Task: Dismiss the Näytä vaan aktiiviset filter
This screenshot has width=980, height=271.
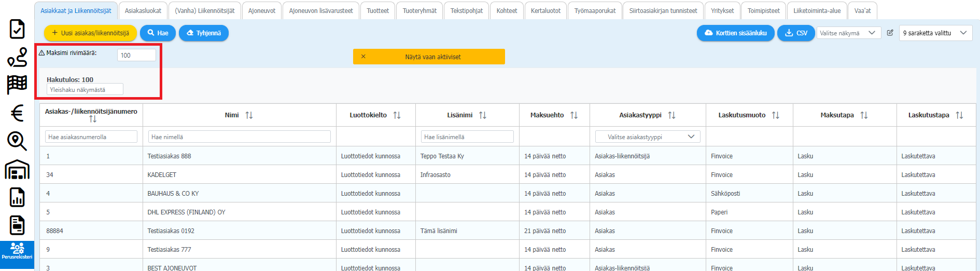Action: 363,57
